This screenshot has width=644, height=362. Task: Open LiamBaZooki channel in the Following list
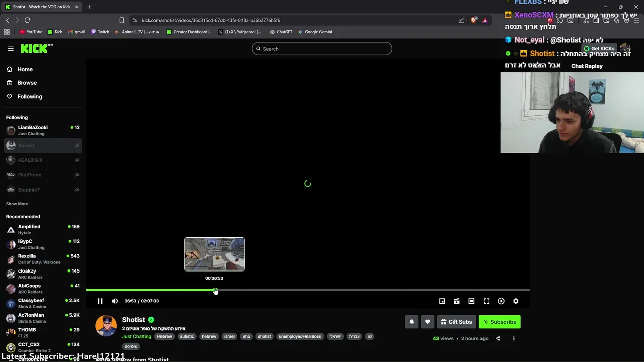43,130
